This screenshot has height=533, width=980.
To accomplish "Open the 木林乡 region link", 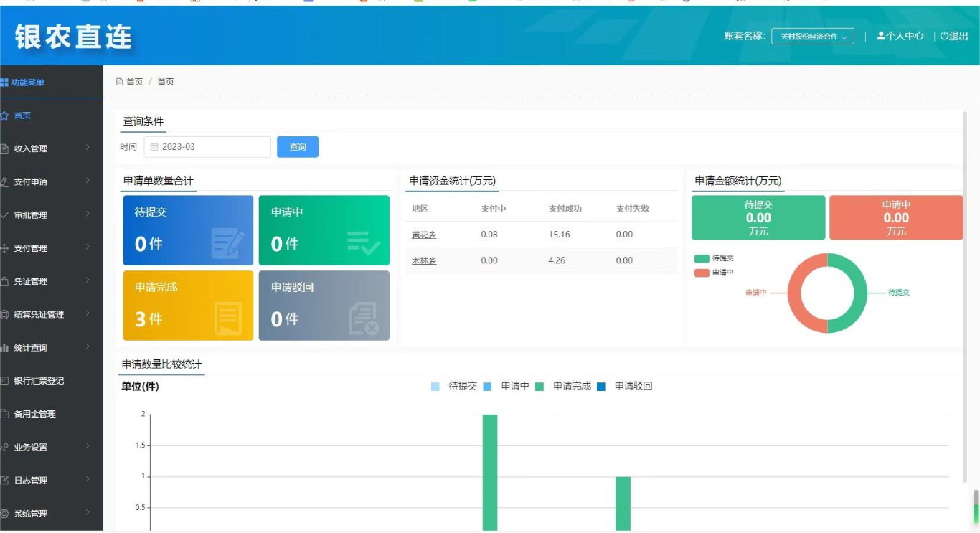I will pos(424,260).
